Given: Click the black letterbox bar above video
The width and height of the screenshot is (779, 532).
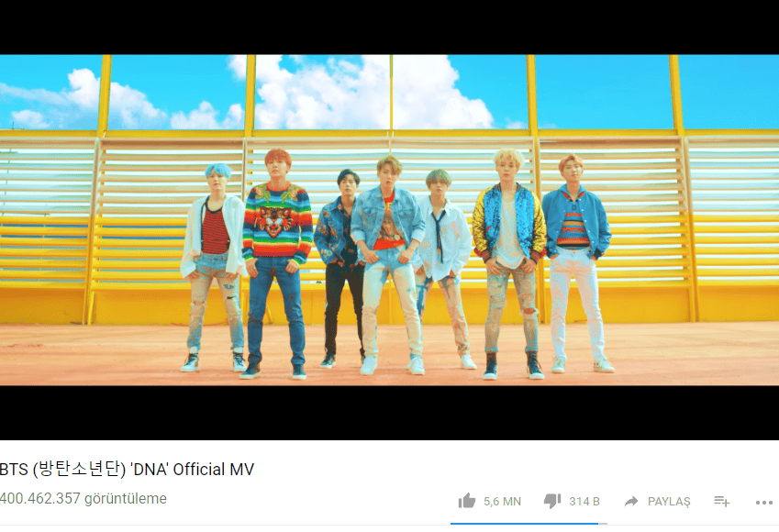Looking at the screenshot, I should (389, 27).
